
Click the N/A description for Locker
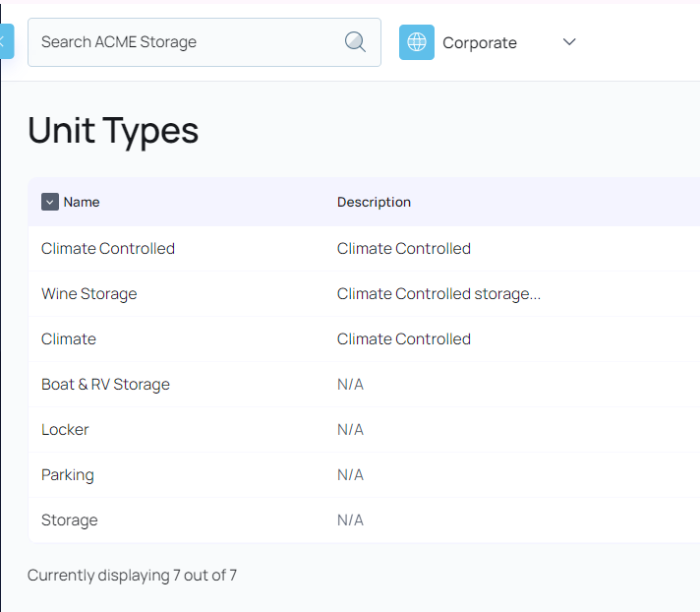click(350, 430)
